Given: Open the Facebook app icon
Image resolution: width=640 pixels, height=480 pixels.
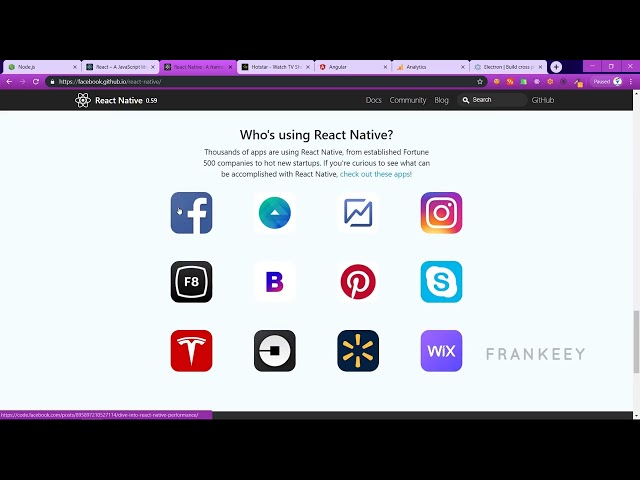Looking at the screenshot, I should pyautogui.click(x=191, y=213).
